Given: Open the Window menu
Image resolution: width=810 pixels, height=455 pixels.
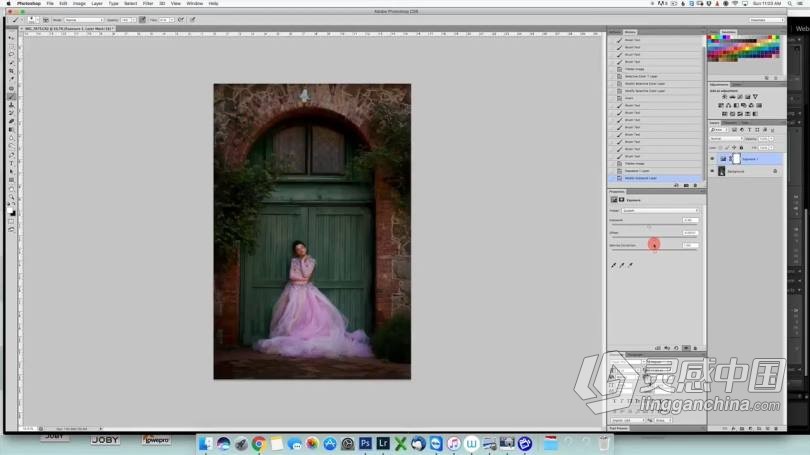Looking at the screenshot, I should pyautogui.click(x=195, y=3).
